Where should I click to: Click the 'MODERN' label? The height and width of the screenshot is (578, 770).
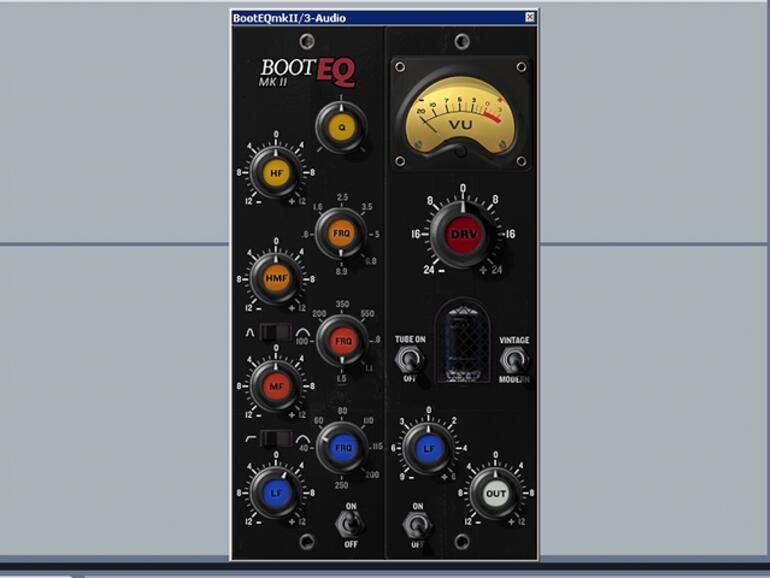click(x=514, y=380)
